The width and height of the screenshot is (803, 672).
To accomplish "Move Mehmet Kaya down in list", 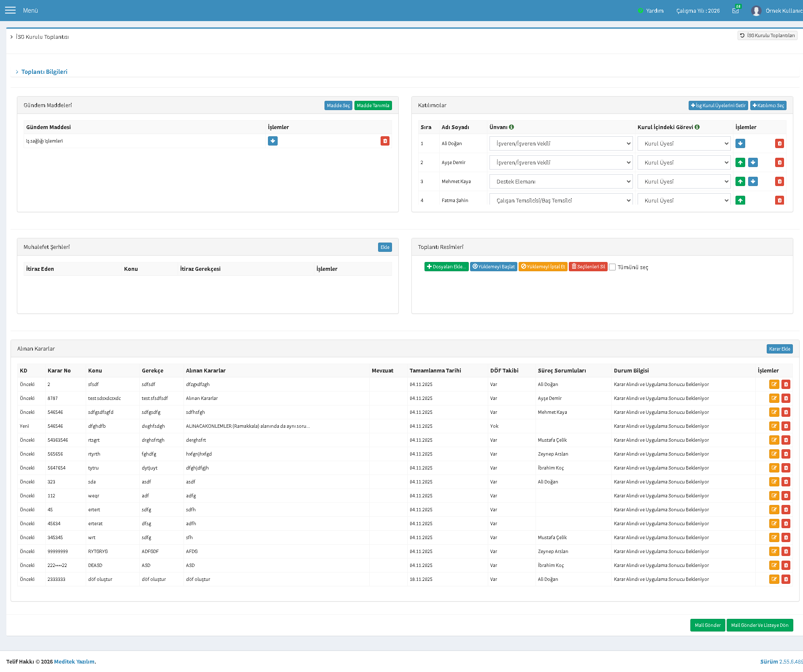I will click(753, 181).
